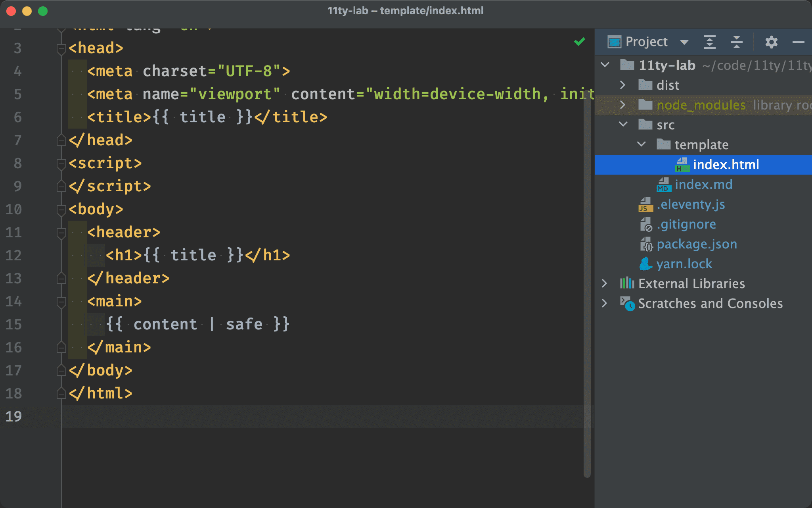Click line number 12 in gutter
This screenshot has height=508, width=812.
(13, 255)
